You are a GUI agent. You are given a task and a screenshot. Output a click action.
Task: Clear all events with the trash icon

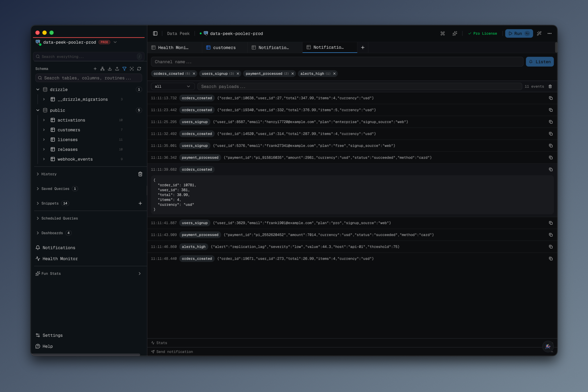point(550,86)
